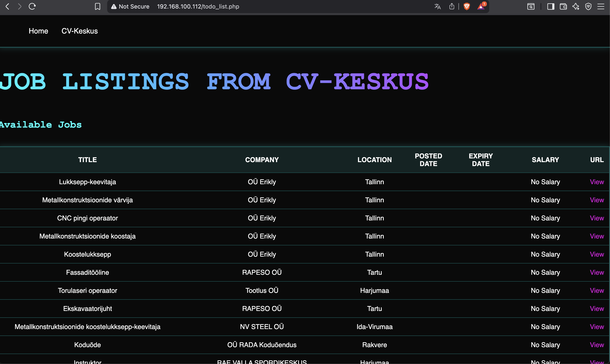Select the Metallkonstruktsioonide koostaja title cell

click(x=88, y=236)
